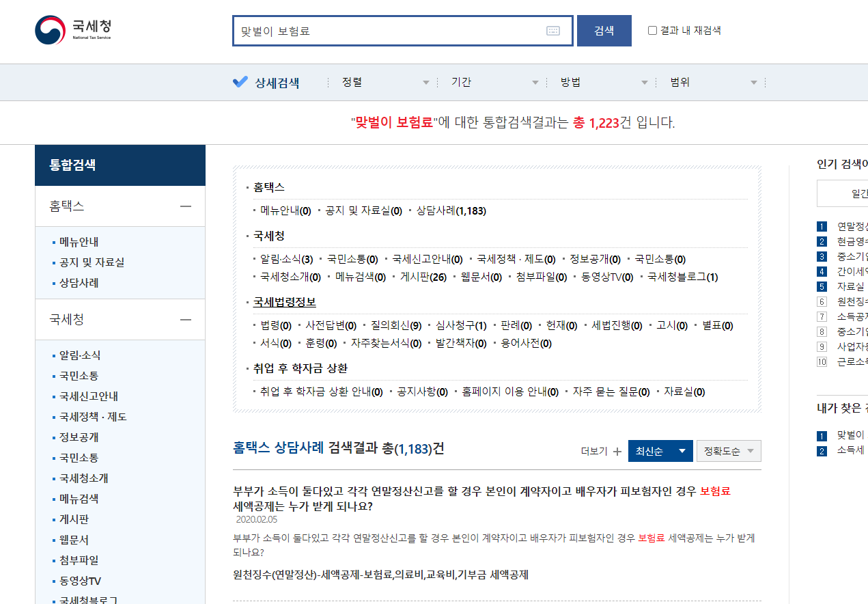Select 웹문서 in the sidebar
This screenshot has width=868, height=604.
pyautogui.click(x=74, y=540)
